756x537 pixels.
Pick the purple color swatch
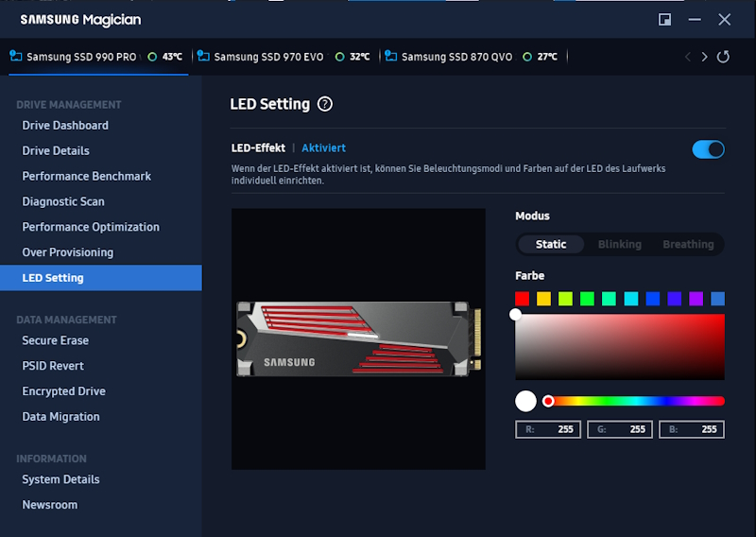tap(696, 299)
